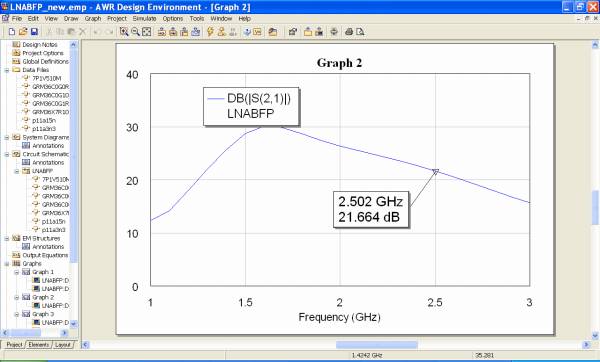Select the Zoom Out magnifier tool
Screen dimensions: 600x362
pyautogui.click(x=135, y=32)
